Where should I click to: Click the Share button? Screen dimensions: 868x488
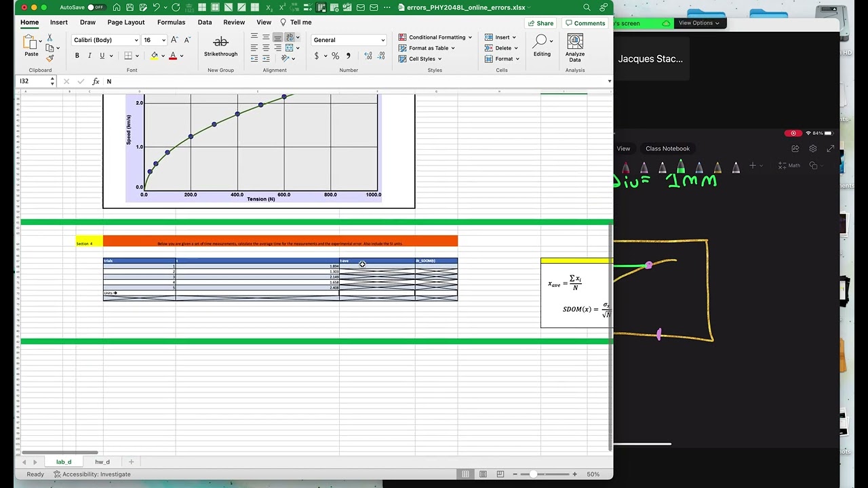pyautogui.click(x=540, y=23)
